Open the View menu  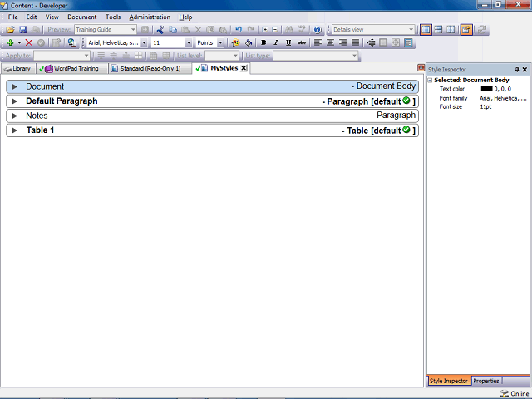pyautogui.click(x=52, y=17)
